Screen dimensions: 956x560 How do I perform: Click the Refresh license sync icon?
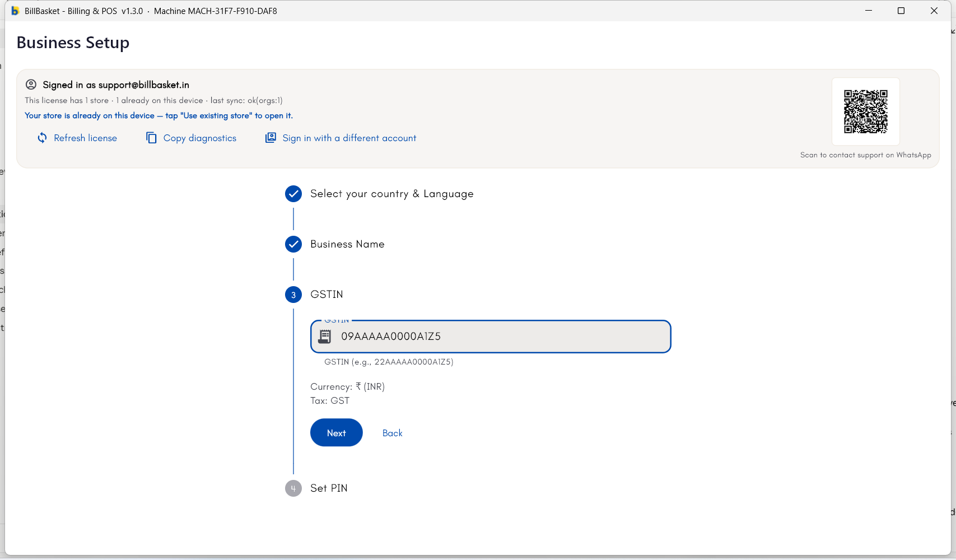pos(42,138)
